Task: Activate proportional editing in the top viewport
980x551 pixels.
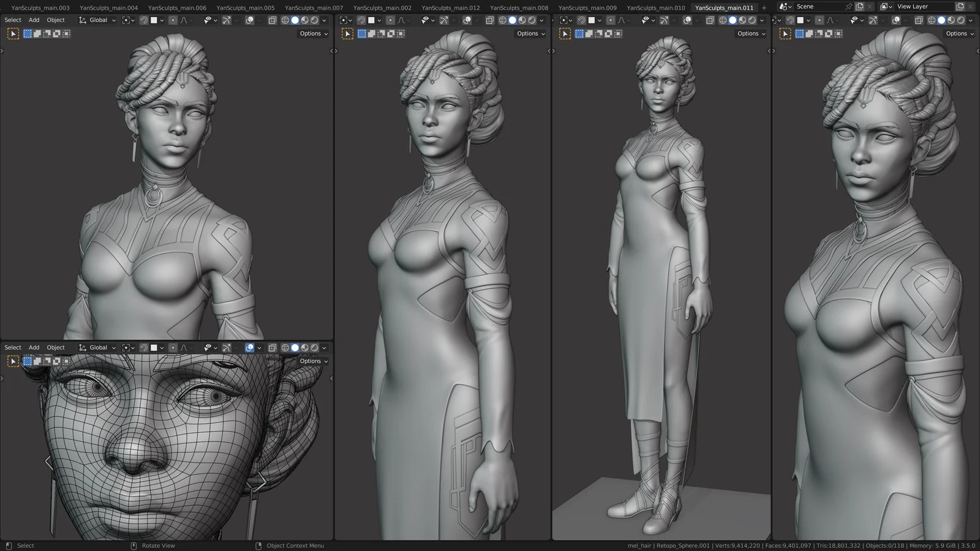Action: point(173,20)
